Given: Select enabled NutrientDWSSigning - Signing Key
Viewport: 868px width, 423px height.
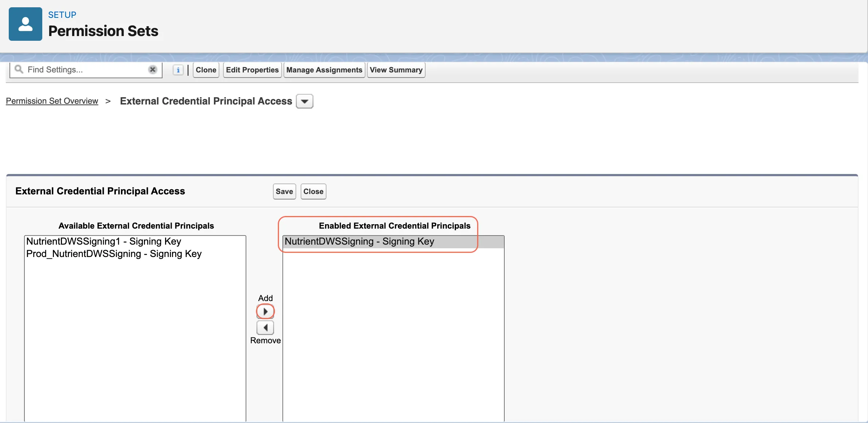Looking at the screenshot, I should [x=394, y=242].
